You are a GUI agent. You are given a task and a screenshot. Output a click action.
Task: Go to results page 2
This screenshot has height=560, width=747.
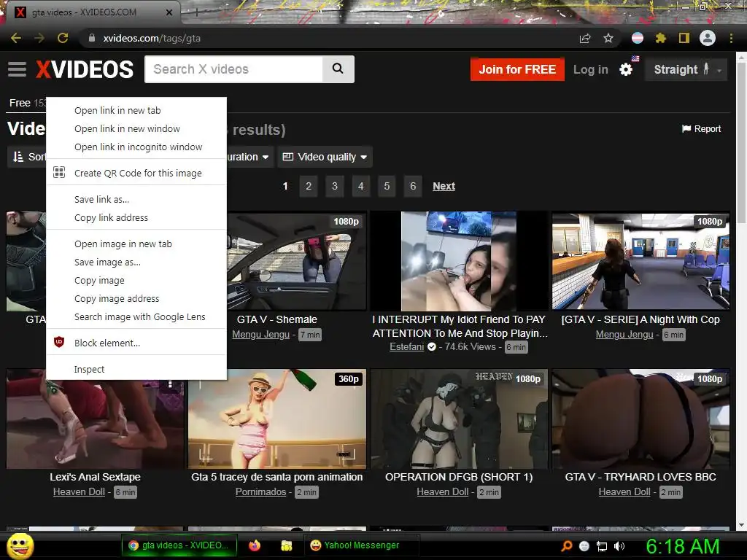(x=309, y=186)
